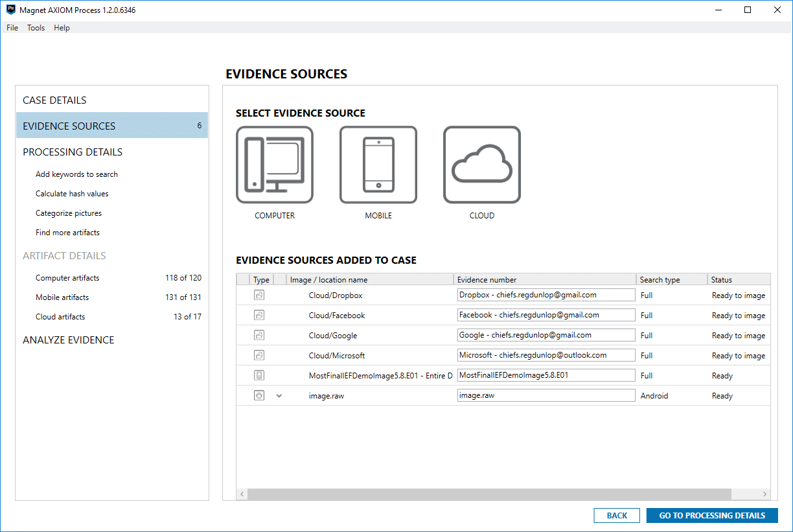Open the Help menu
Viewport: 793px width, 532px height.
coord(62,27)
